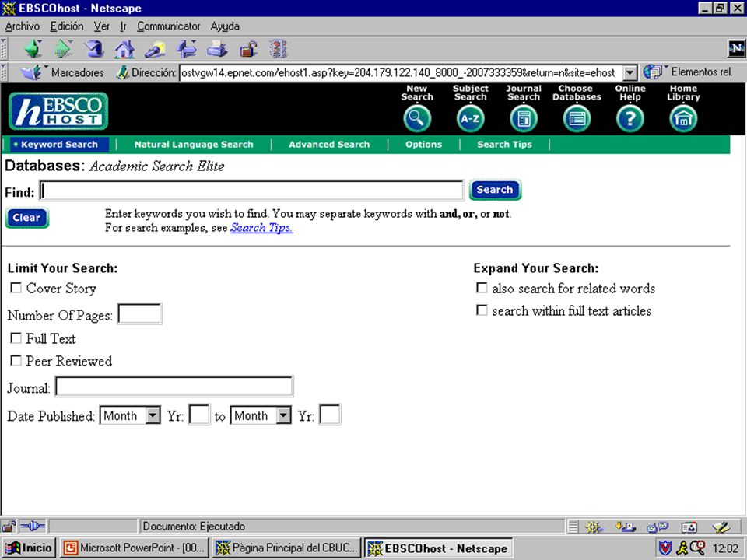Click the Netscape Search flashlight icon

click(155, 48)
